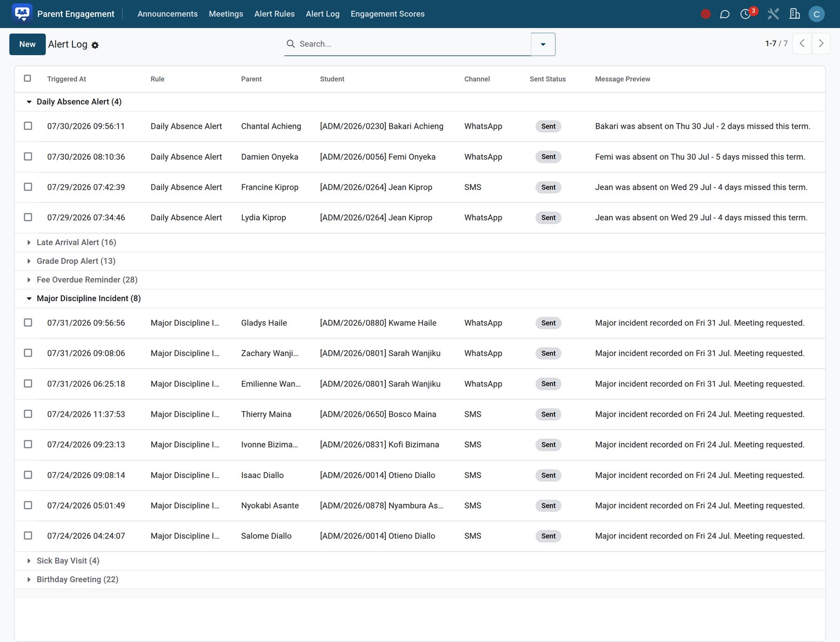Open the Parent Engagement app home icon
The width and height of the screenshot is (840, 642).
[x=22, y=14]
